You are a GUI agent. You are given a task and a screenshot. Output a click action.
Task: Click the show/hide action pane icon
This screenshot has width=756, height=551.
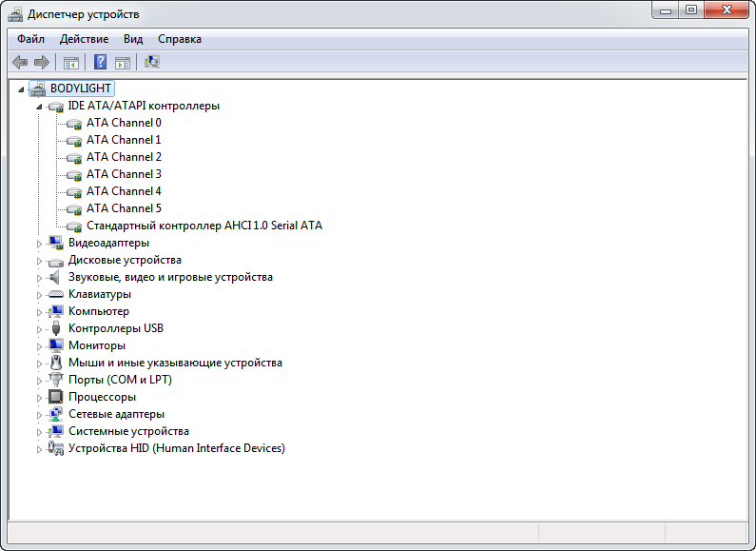coord(123,62)
